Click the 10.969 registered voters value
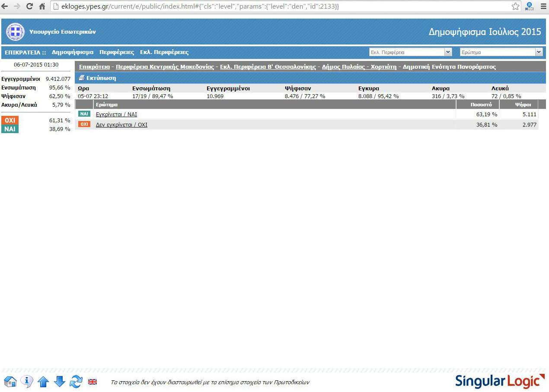Viewport: 549px width, 392px height. pos(215,96)
